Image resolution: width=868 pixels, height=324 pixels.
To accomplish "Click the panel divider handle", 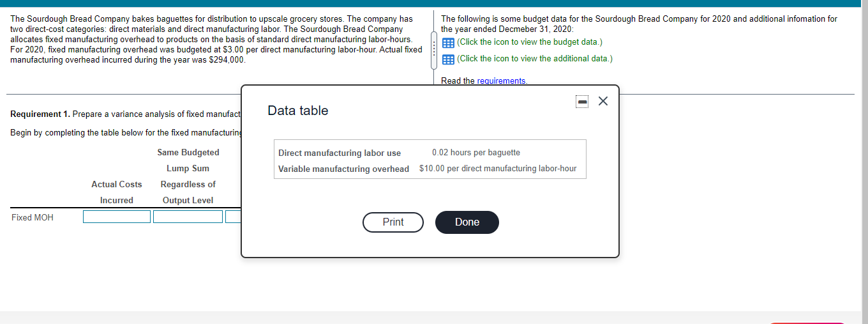I will coord(434,50).
